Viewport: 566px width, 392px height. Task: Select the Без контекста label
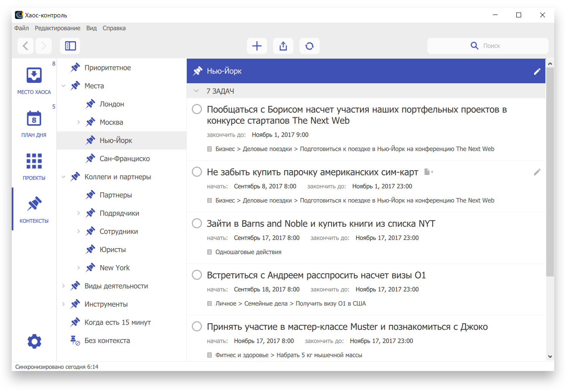(x=107, y=340)
